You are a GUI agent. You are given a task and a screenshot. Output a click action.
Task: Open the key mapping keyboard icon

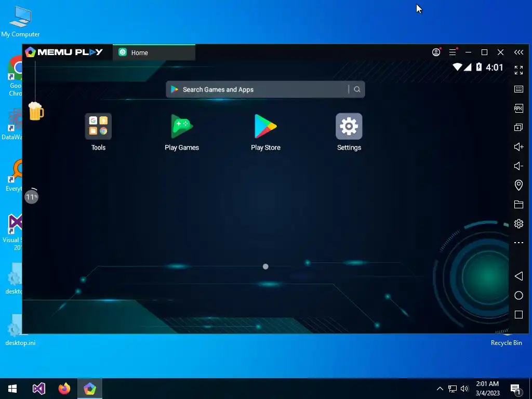(518, 89)
